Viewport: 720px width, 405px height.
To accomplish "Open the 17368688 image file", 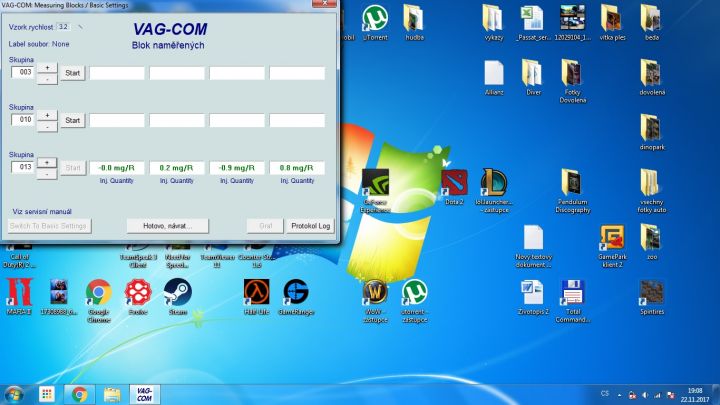I will [59, 297].
